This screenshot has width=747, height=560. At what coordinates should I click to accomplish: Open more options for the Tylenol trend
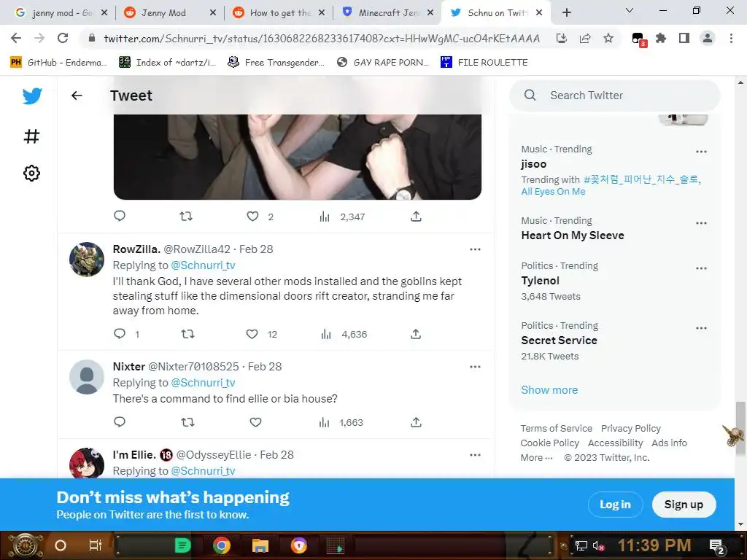701,268
